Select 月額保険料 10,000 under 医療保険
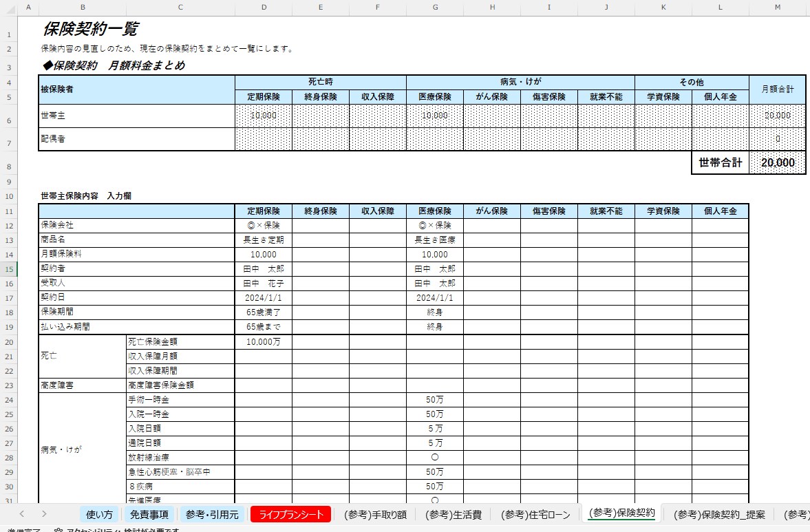810x532 pixels. [x=435, y=254]
